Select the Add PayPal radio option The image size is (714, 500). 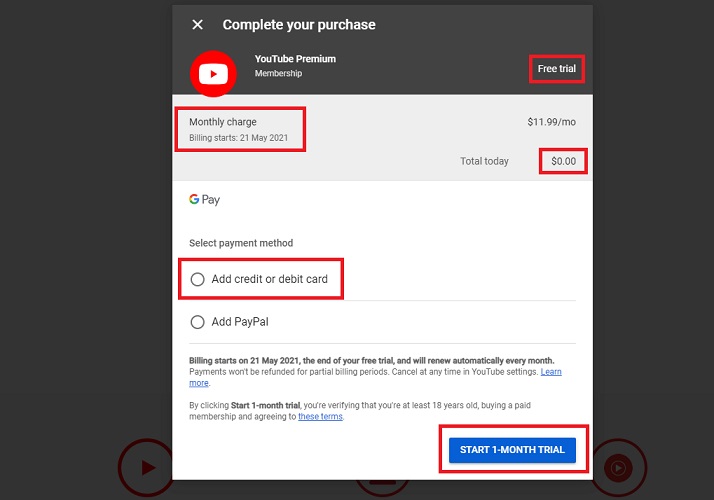pos(197,322)
